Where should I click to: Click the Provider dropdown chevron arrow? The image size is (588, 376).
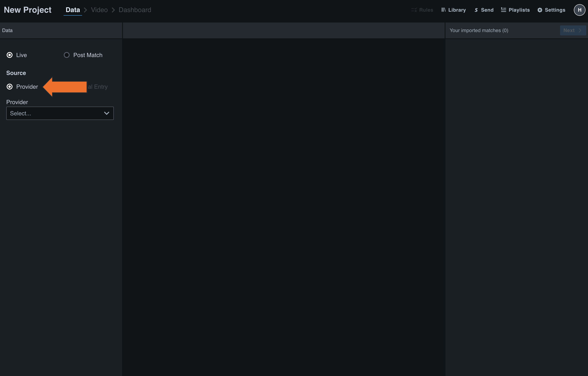pos(106,113)
